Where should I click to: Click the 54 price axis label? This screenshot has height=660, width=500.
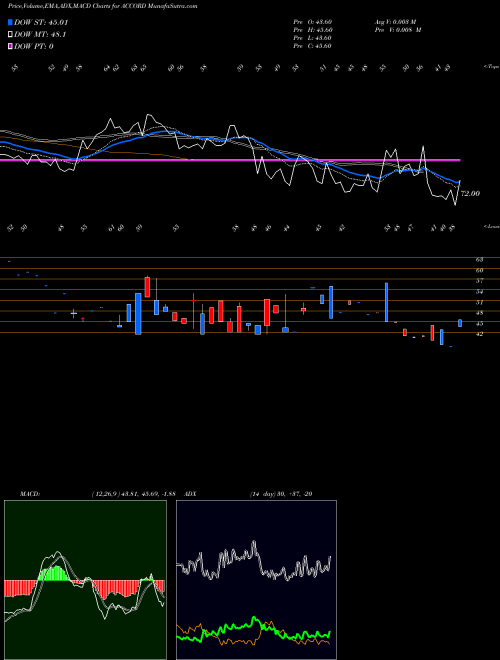click(x=480, y=292)
